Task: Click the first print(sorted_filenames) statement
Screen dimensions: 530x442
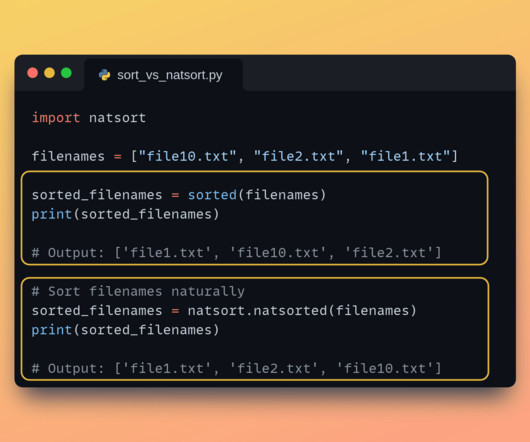Action: tap(125, 214)
